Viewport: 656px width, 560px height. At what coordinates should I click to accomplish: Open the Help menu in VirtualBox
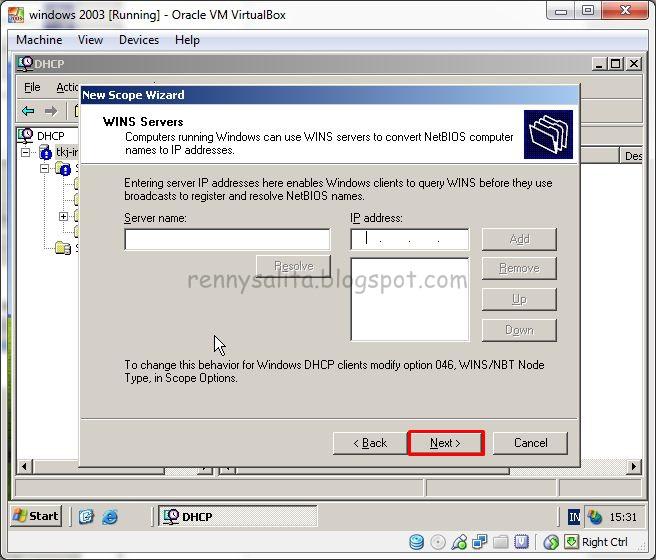(187, 40)
